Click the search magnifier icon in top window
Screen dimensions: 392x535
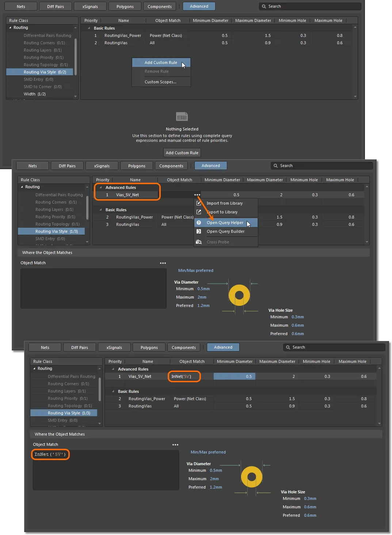(264, 7)
